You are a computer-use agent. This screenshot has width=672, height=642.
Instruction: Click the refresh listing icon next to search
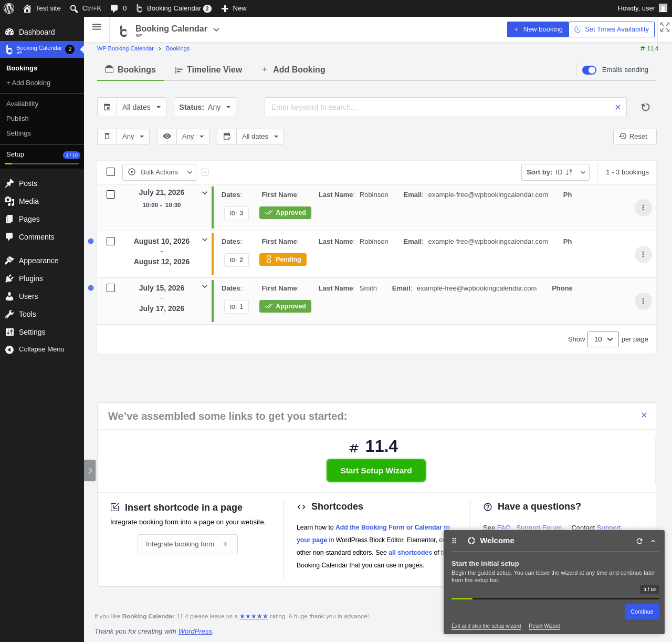646,107
